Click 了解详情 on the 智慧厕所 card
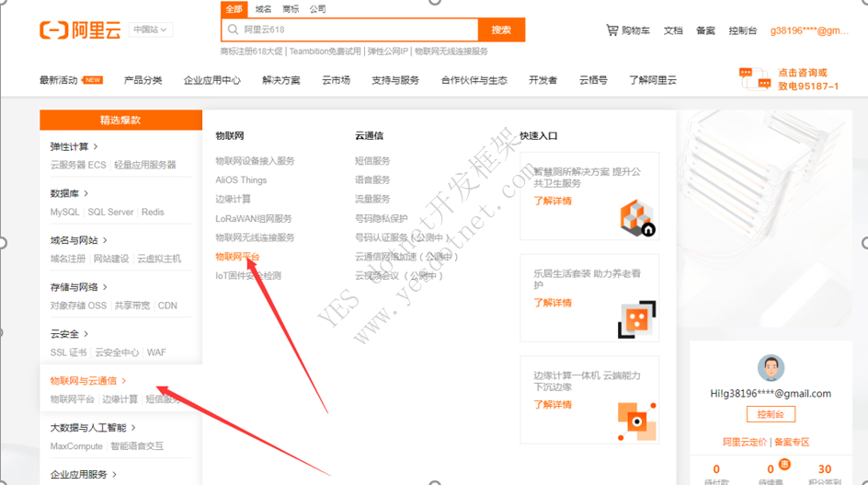Viewport: 868px width, 485px height. tap(553, 201)
